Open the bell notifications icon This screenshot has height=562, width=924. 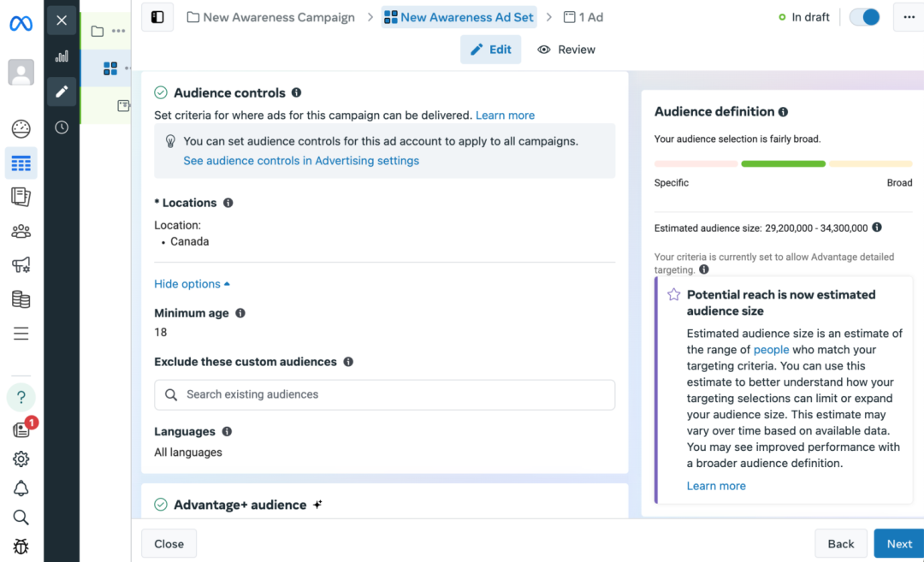(x=21, y=488)
